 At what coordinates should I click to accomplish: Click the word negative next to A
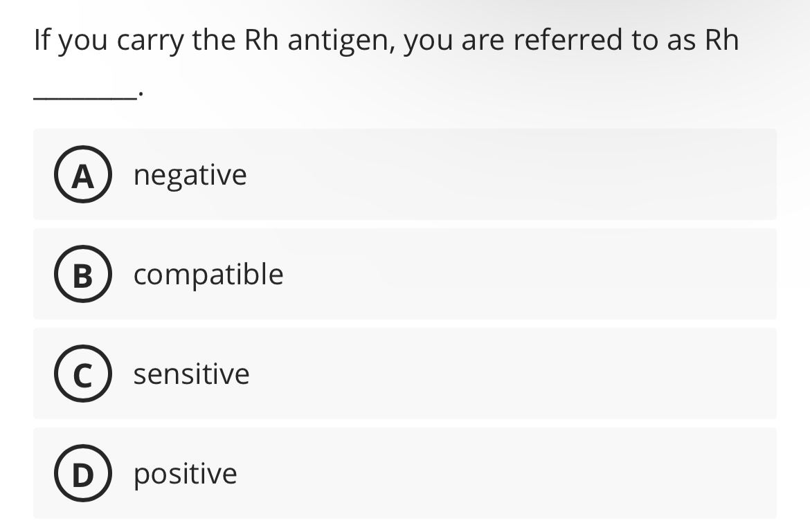point(190,175)
